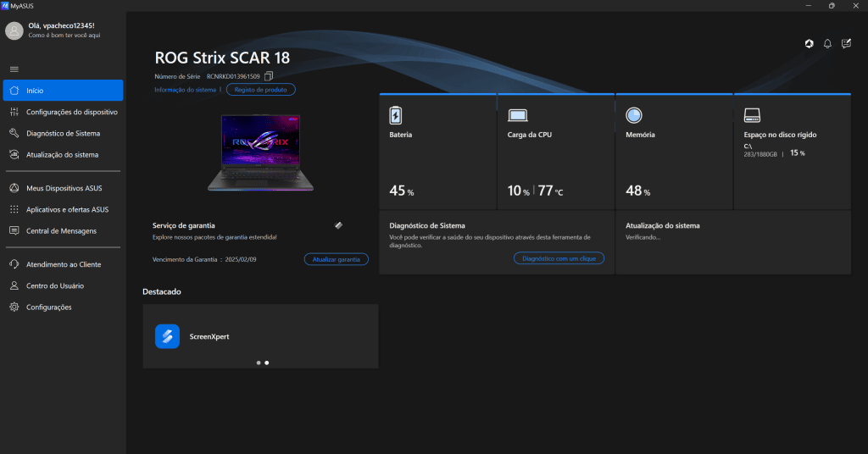The width and height of the screenshot is (868, 454).
Task: Click the Informação do sistema link
Action: click(185, 90)
